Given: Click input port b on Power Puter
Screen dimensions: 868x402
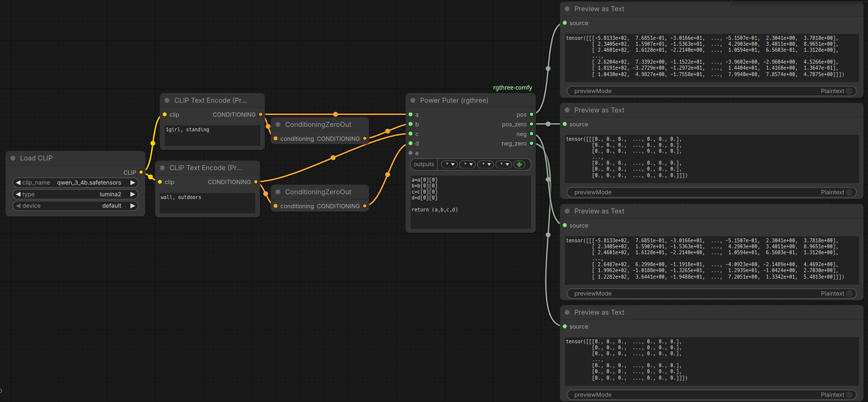Looking at the screenshot, I should tap(411, 124).
